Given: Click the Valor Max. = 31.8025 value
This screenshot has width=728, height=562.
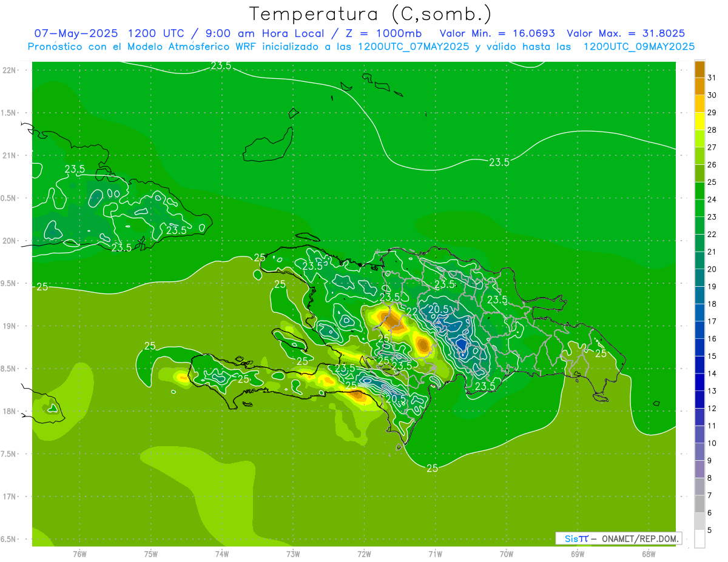Looking at the screenshot, I should click(626, 33).
